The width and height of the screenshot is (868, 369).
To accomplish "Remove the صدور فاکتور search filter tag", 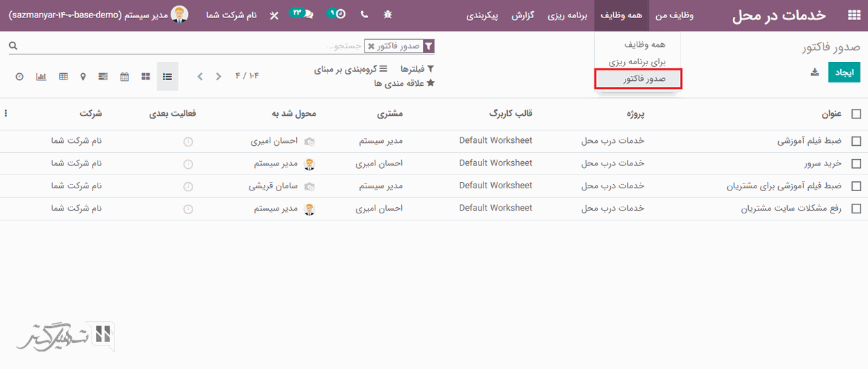I will 371,46.
